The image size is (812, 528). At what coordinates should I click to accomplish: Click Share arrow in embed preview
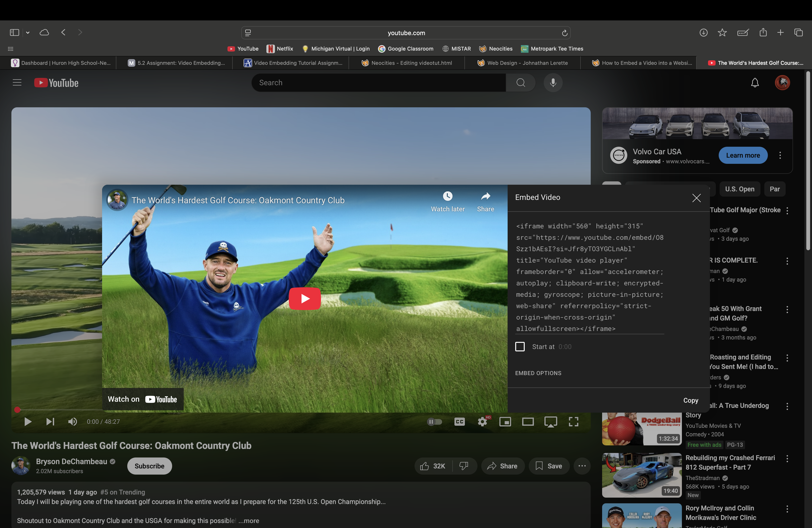[486, 202]
